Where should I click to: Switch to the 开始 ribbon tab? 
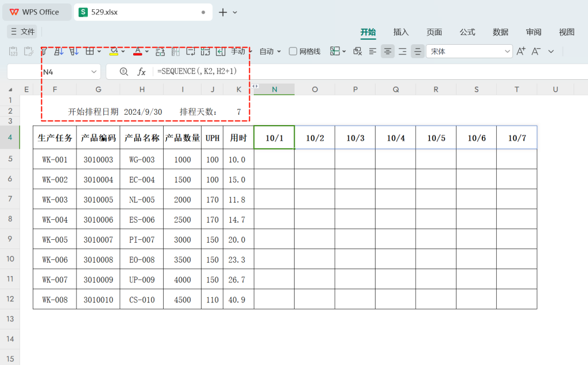click(368, 32)
